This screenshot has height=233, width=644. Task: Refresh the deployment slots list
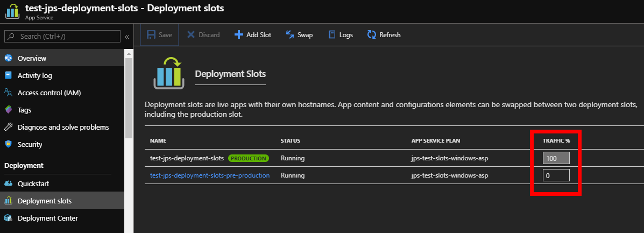[384, 35]
